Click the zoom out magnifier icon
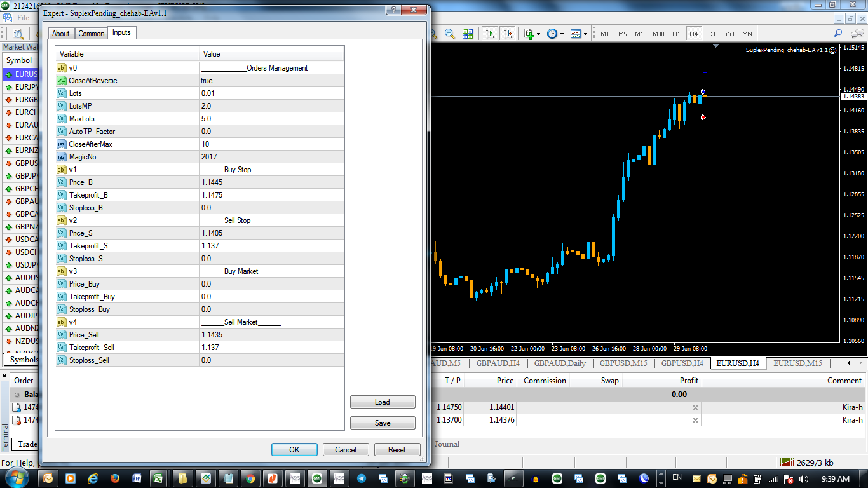 click(x=449, y=34)
